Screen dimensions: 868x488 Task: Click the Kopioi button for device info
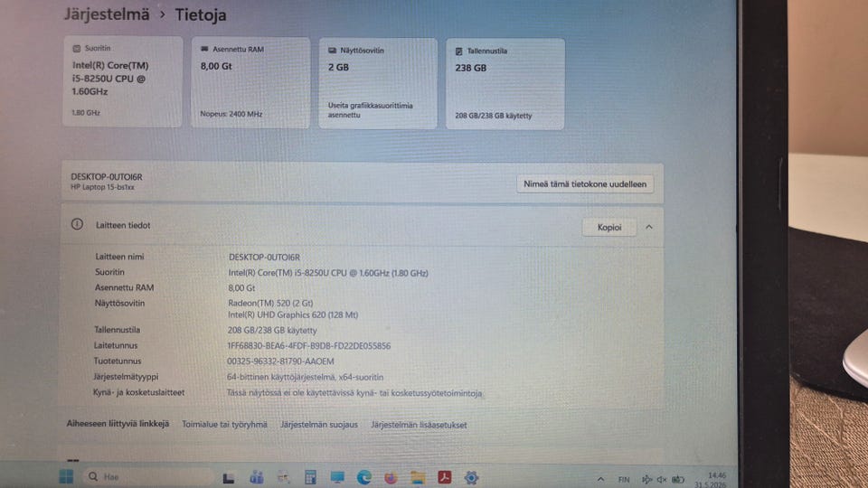click(609, 228)
